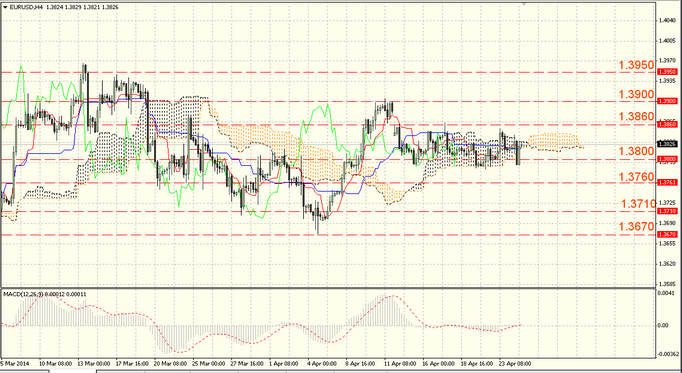Click the large orange 1.3950 text label

click(x=636, y=65)
